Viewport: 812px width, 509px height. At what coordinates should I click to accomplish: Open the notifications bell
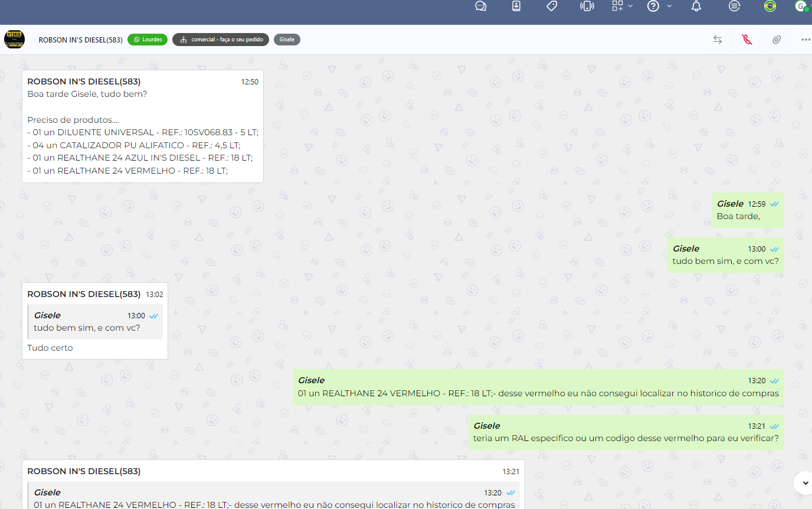(696, 6)
